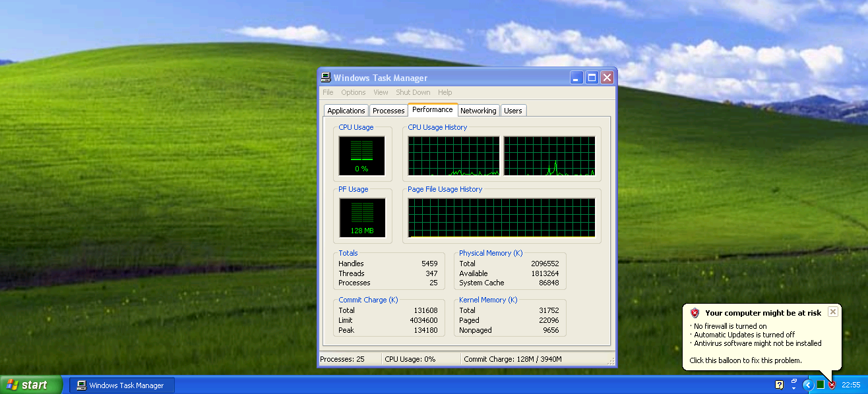Click the language bar help question icon
The height and width of the screenshot is (394, 868).
tap(779, 385)
